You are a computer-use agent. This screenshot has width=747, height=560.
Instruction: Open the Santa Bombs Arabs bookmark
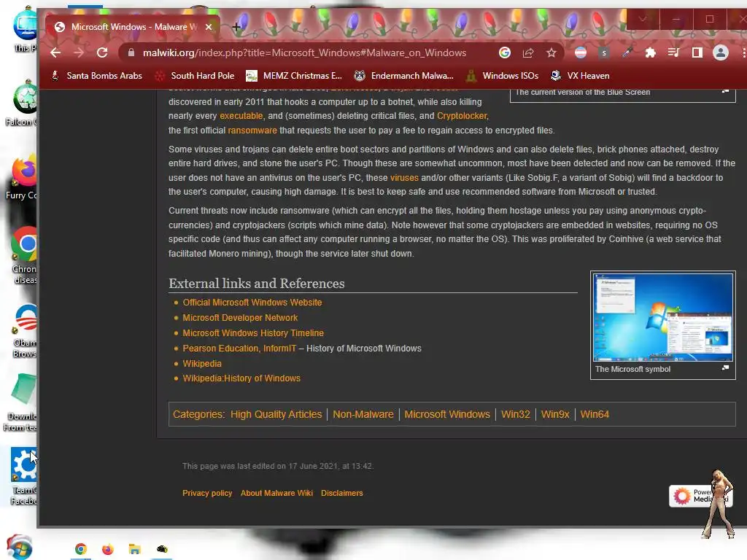click(x=98, y=76)
